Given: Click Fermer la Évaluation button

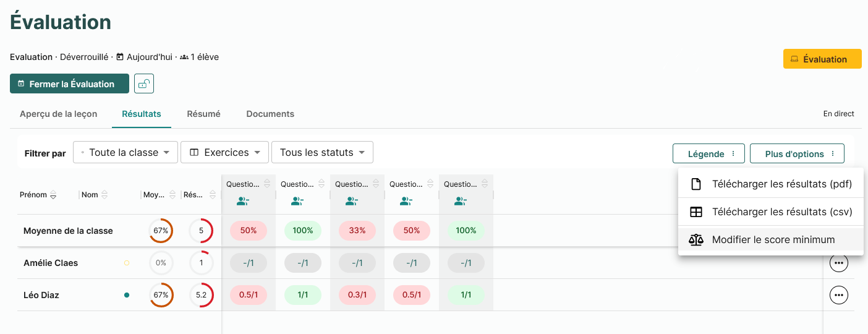Looking at the screenshot, I should [69, 83].
